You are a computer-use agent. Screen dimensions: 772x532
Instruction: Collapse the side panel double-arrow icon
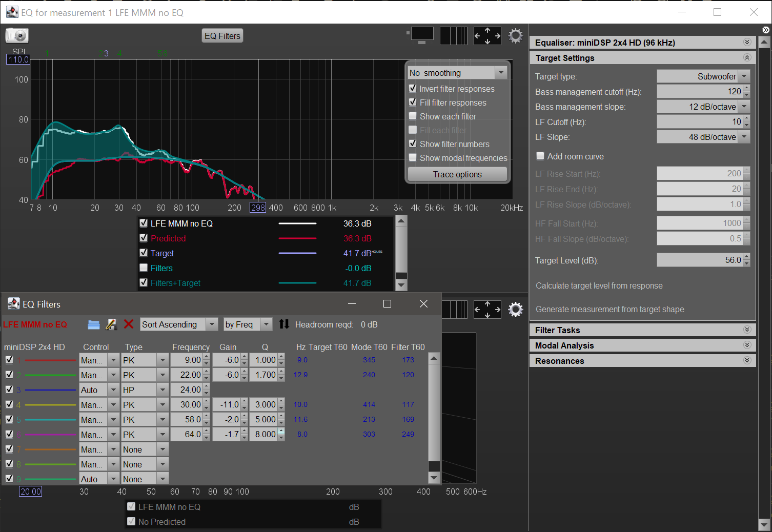(766, 30)
